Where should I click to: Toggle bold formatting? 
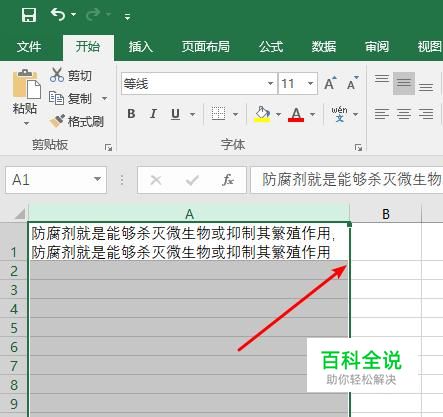coord(131,114)
